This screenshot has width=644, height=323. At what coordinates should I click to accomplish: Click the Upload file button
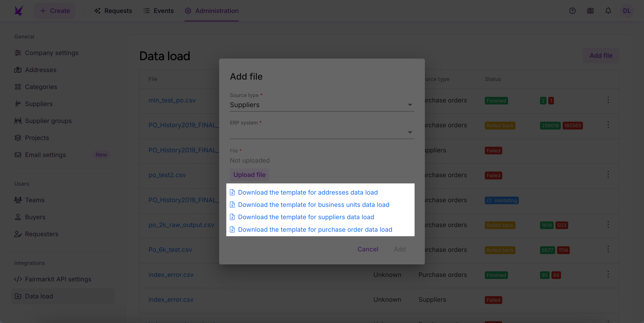pyautogui.click(x=249, y=174)
